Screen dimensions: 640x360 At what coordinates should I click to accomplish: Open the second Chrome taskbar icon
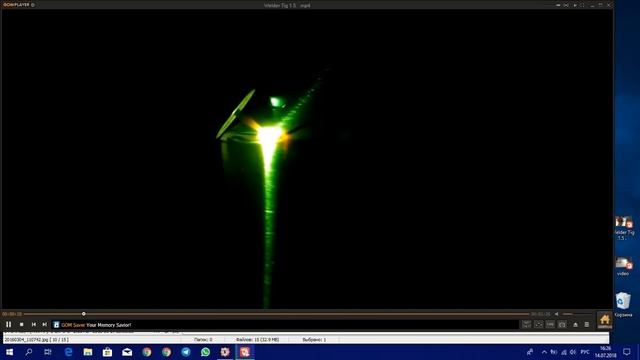pyautogui.click(x=166, y=352)
